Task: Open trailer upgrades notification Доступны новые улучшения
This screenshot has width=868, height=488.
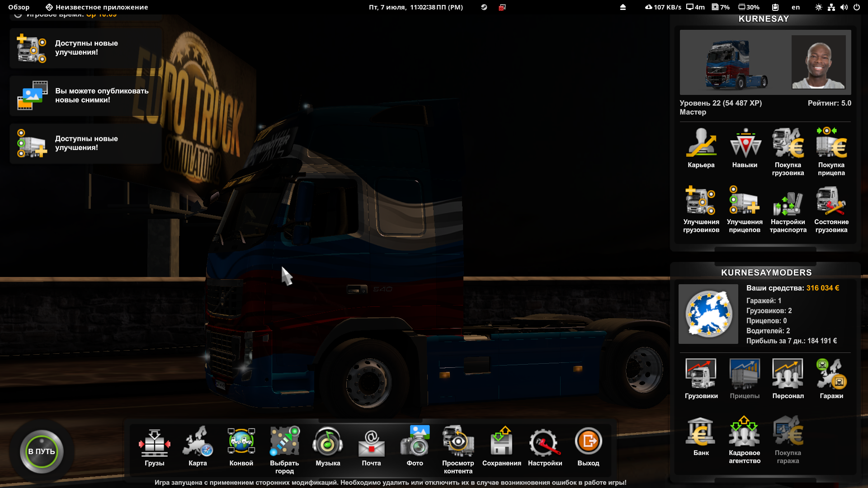Action: tap(86, 143)
